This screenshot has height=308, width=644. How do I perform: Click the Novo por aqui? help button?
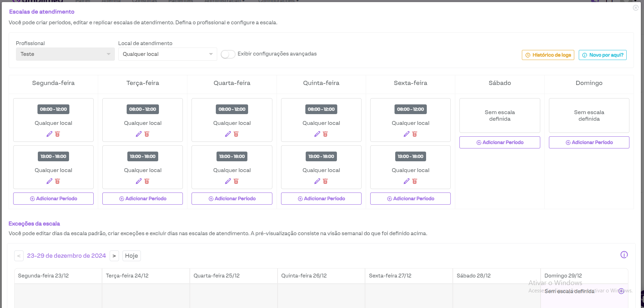tap(602, 55)
